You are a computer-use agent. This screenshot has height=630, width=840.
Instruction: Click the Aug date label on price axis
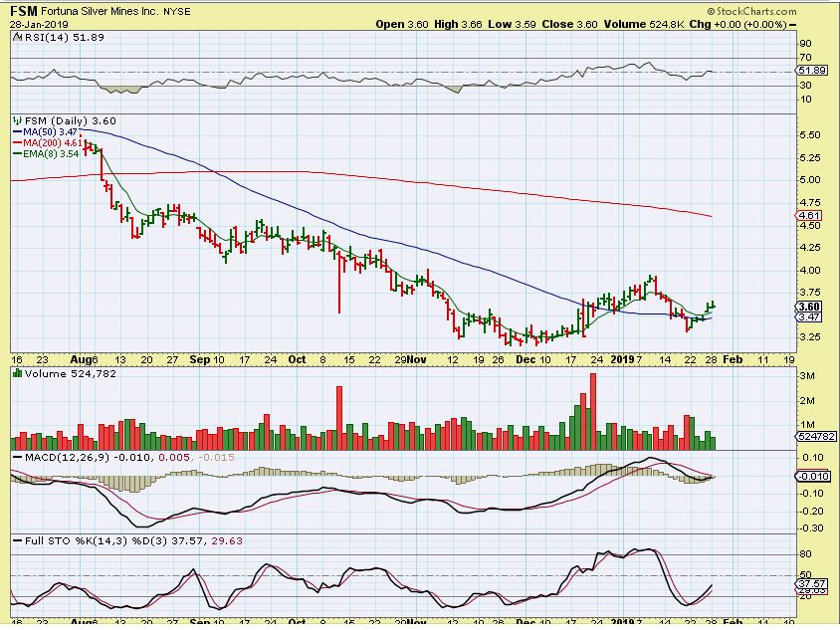[81, 359]
